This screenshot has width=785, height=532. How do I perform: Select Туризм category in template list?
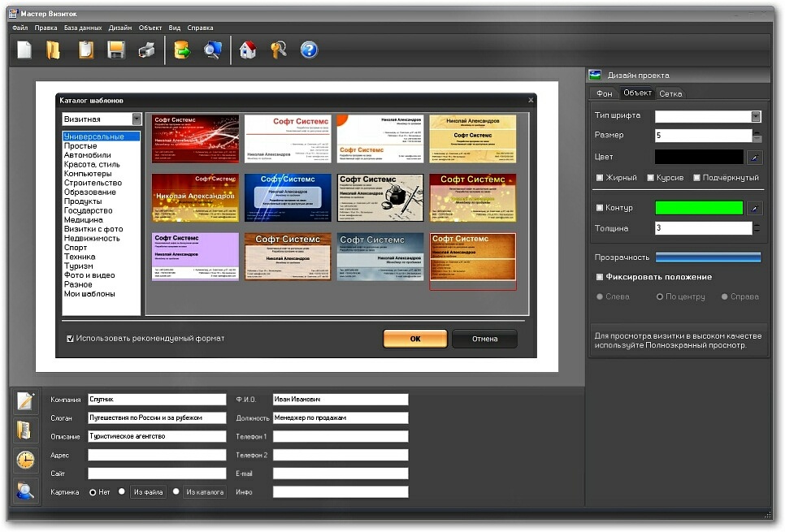[x=79, y=266]
